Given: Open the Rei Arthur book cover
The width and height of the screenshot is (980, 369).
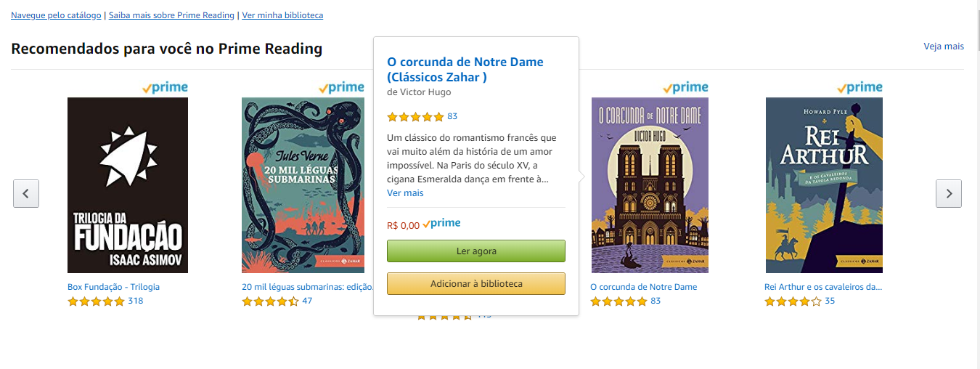Looking at the screenshot, I should [824, 185].
